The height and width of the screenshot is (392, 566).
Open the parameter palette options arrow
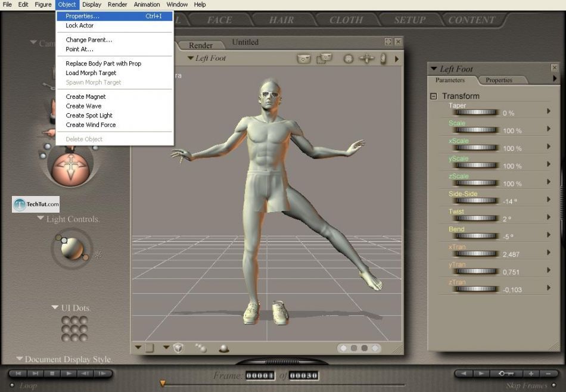click(x=555, y=78)
